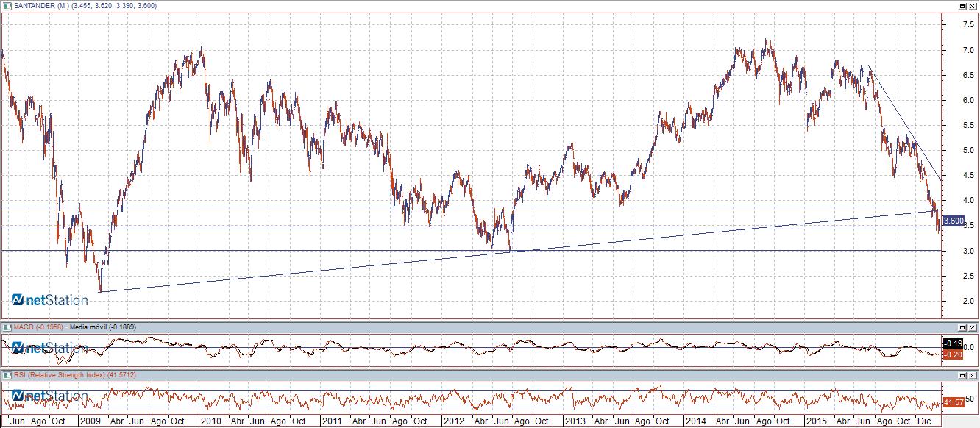This screenshot has height=428, width=980.
Task: Select the MACD (-0.1958) label
Action: click(x=38, y=327)
